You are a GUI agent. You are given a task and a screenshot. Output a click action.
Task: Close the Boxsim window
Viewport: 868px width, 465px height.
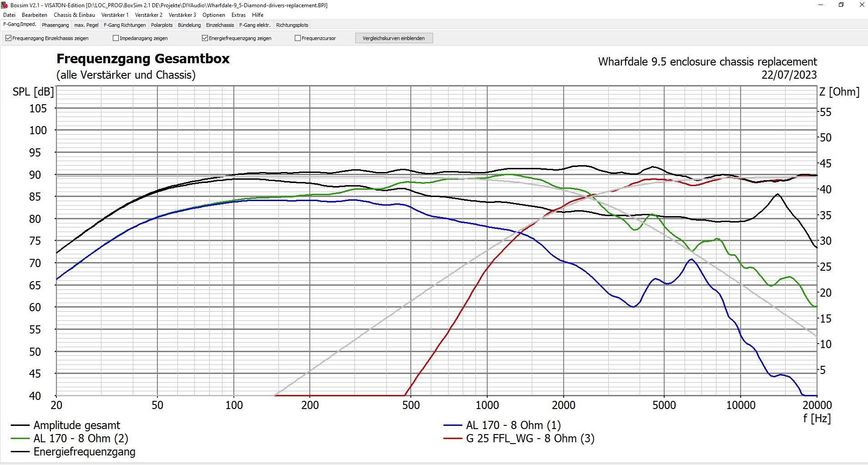coord(861,5)
